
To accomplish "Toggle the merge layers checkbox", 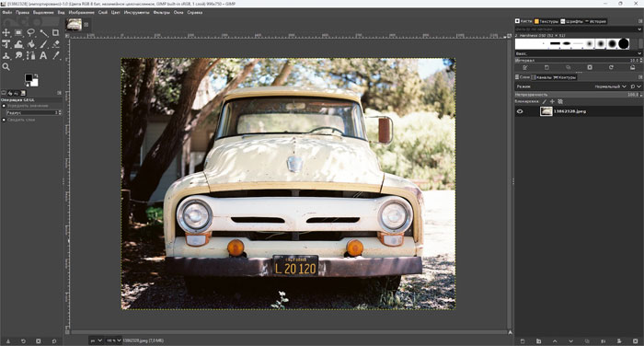I will tap(4, 120).
